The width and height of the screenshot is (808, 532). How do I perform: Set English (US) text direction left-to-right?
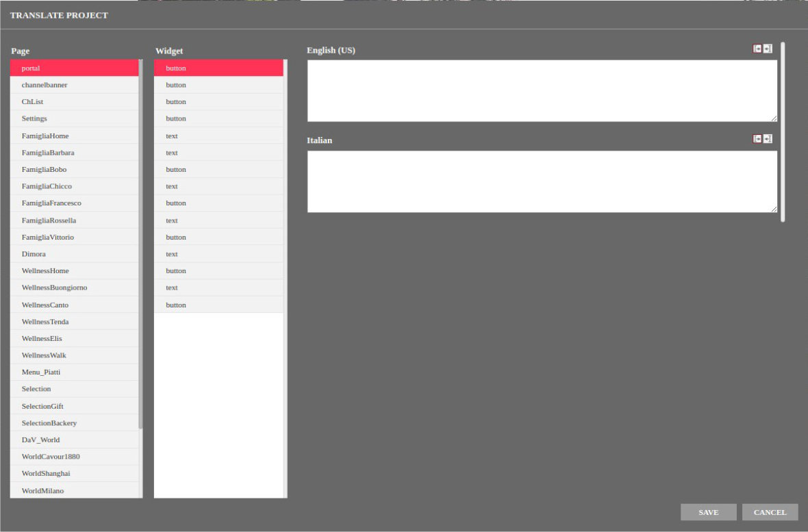(757, 49)
